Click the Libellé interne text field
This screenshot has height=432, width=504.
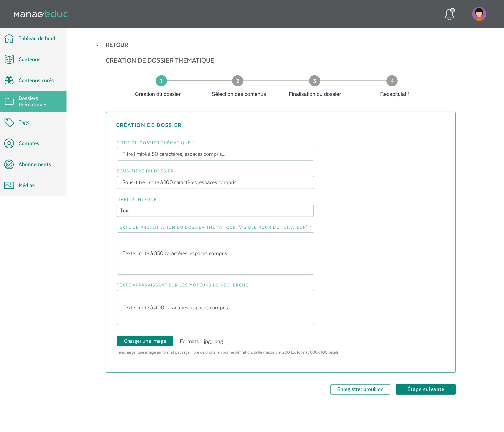pos(215,210)
